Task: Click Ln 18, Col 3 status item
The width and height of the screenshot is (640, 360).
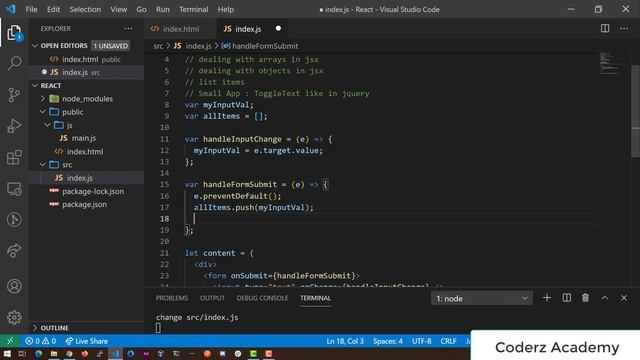Action: click(345, 341)
